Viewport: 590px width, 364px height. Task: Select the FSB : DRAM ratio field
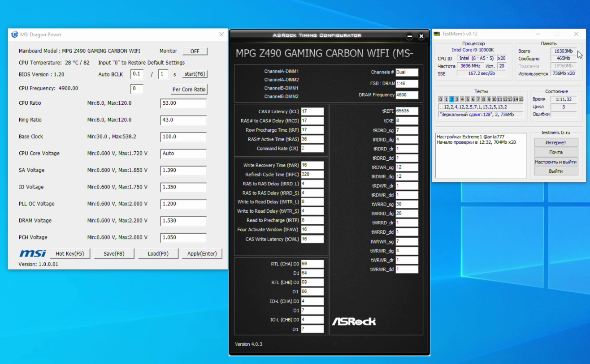(x=407, y=84)
